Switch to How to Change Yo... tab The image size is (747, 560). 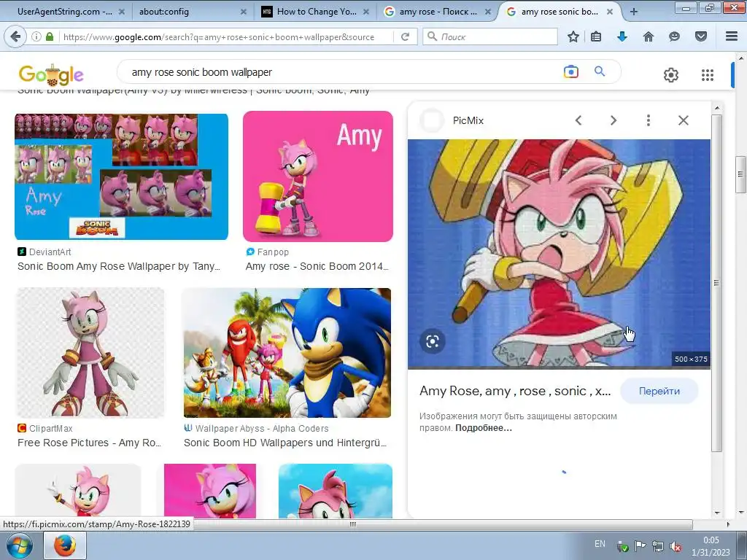pyautogui.click(x=317, y=12)
